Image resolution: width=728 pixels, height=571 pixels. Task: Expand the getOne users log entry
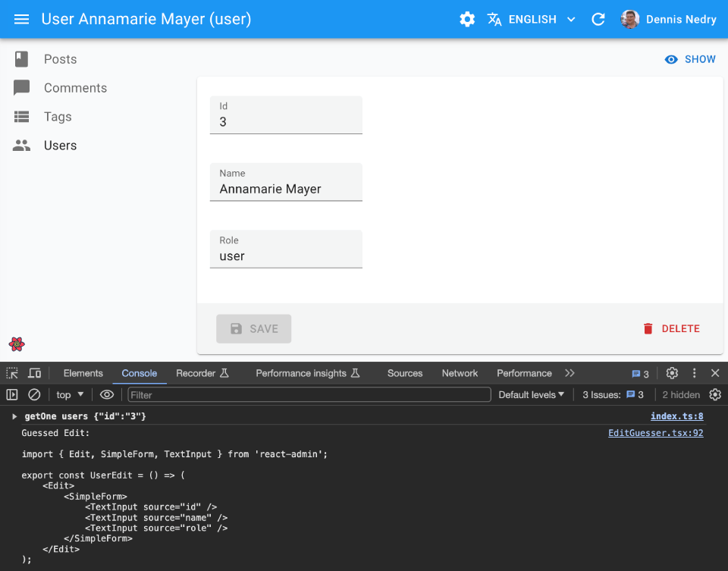tap(14, 416)
